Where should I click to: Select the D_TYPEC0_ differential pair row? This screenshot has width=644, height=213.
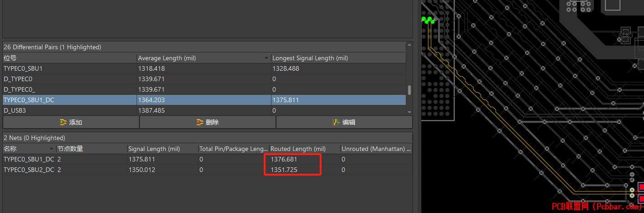point(204,89)
